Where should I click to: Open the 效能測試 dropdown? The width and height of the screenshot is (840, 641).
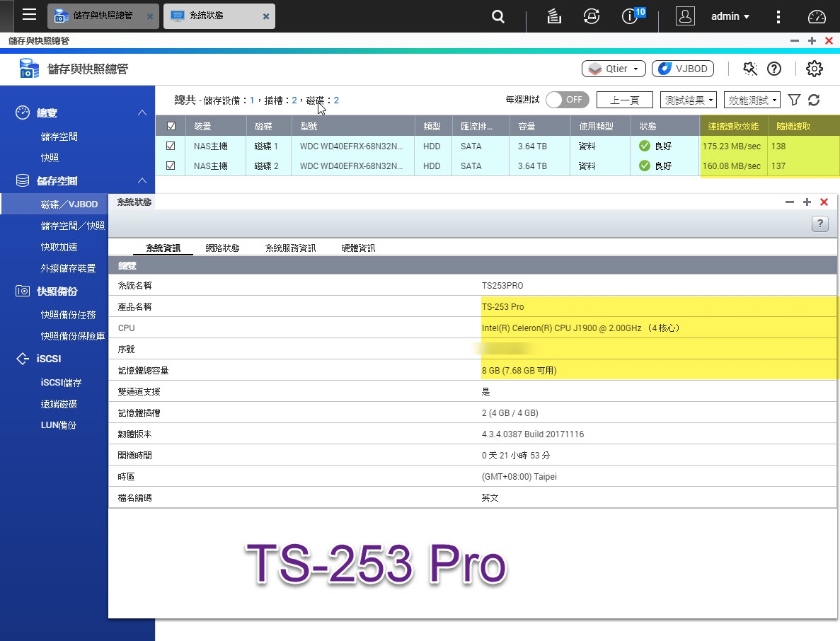click(752, 100)
